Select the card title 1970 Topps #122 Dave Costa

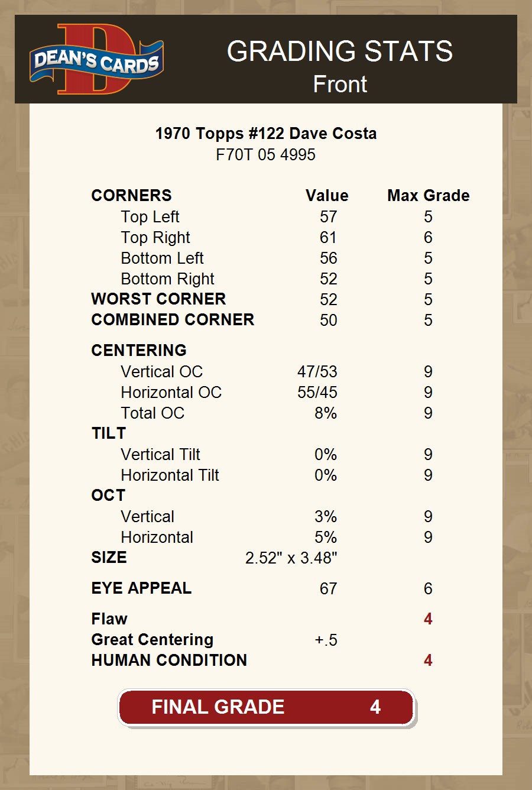(x=266, y=134)
